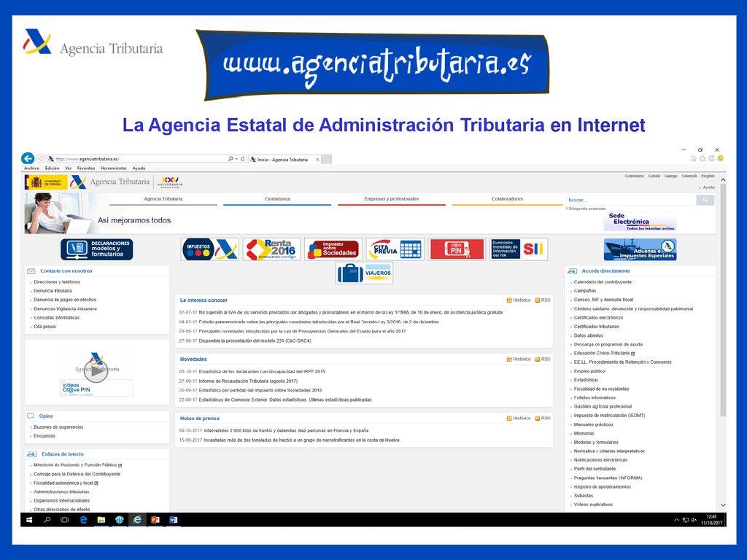This screenshot has height=560, width=747.
Task: Open Ministerio de Hacienda y Función Pública link
Action: click(75, 465)
